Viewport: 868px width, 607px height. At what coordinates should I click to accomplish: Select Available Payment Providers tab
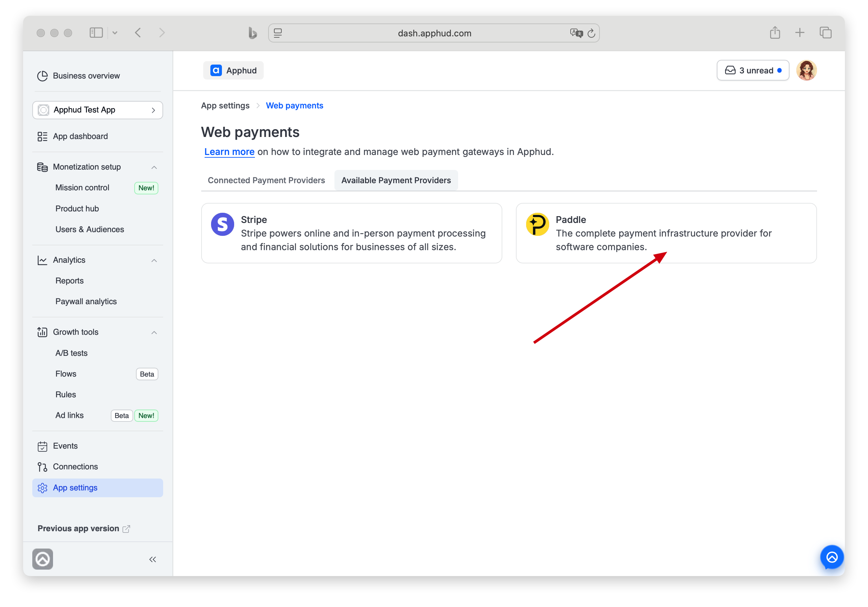pyautogui.click(x=396, y=180)
